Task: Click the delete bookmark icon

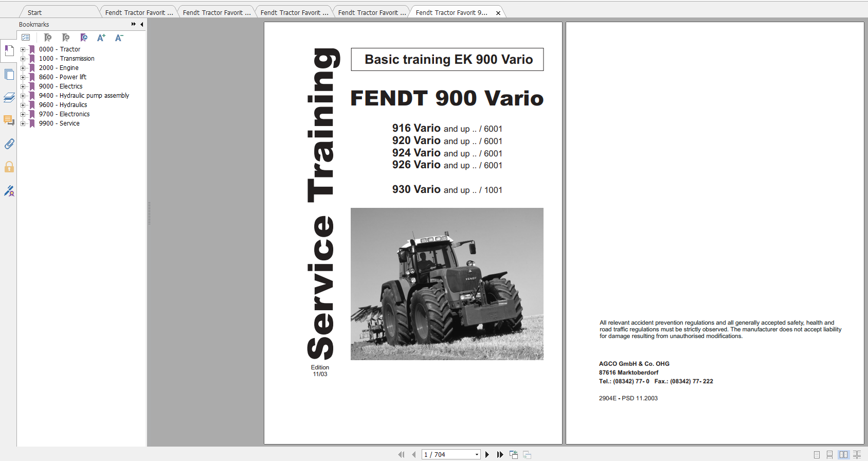Action: [x=48, y=38]
